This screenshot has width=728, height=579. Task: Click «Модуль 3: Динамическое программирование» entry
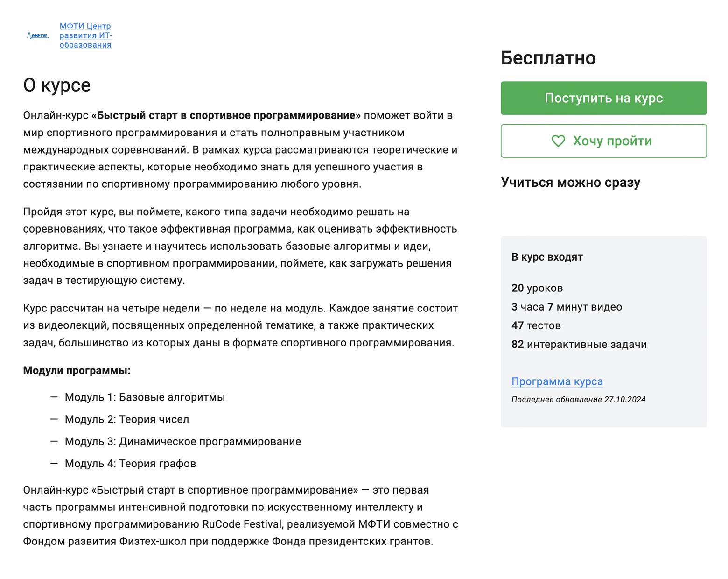pos(183,441)
